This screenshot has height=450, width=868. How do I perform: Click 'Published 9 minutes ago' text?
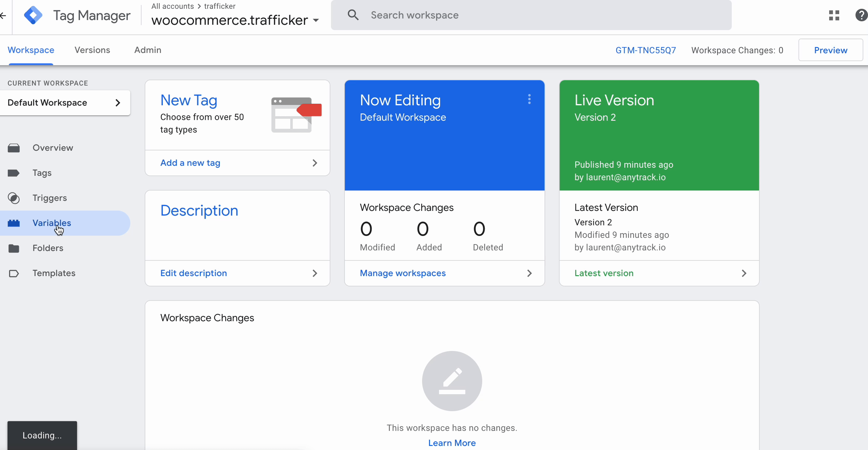point(624,165)
